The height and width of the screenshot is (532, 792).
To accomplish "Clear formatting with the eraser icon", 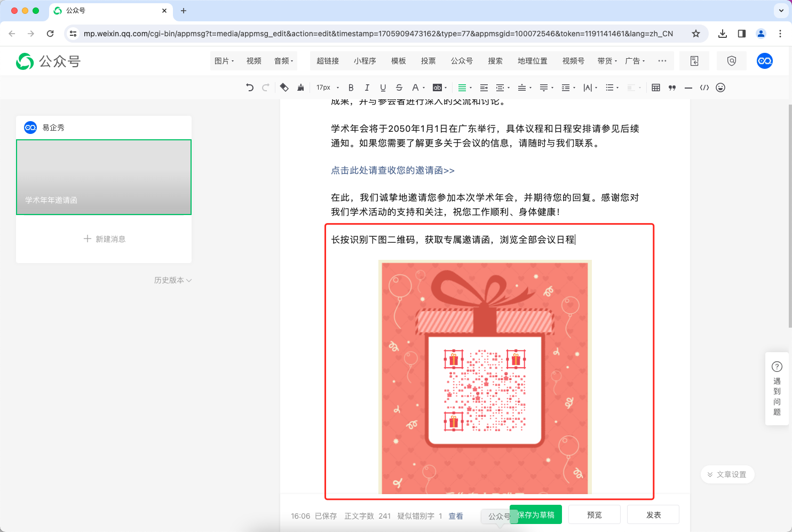I will [284, 88].
